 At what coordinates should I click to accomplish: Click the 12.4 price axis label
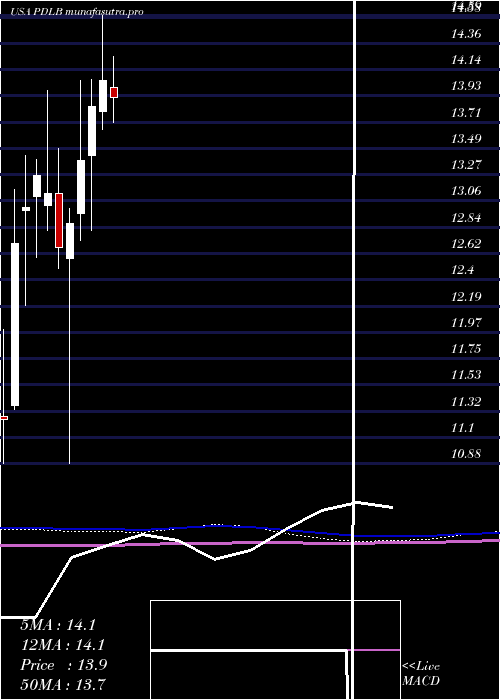[462, 270]
